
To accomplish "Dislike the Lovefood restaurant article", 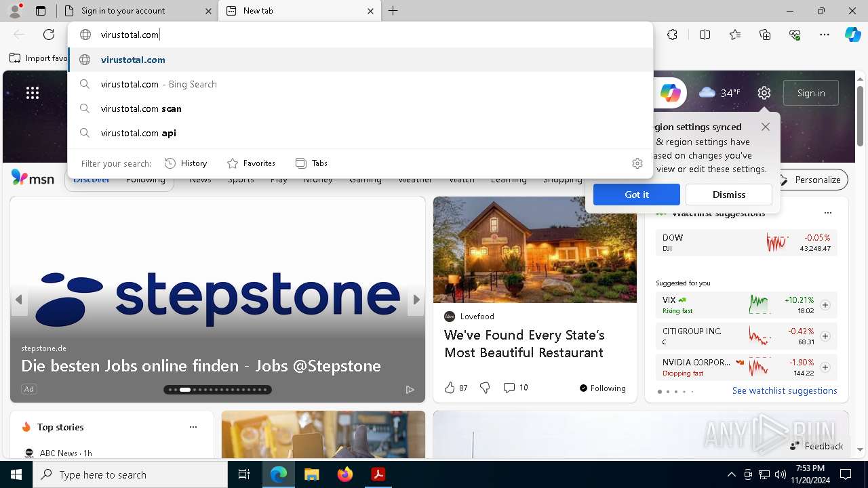I will coord(485,388).
